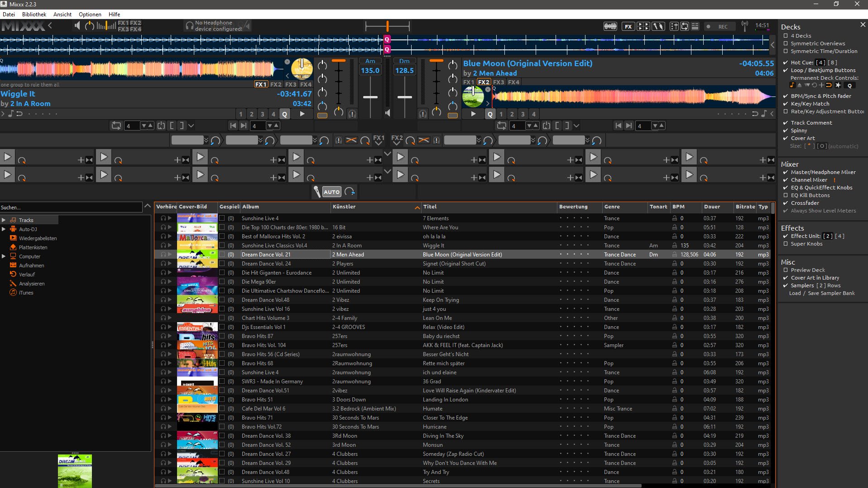Click the REC button to start recording
This screenshot has width=868, height=488.
720,26
